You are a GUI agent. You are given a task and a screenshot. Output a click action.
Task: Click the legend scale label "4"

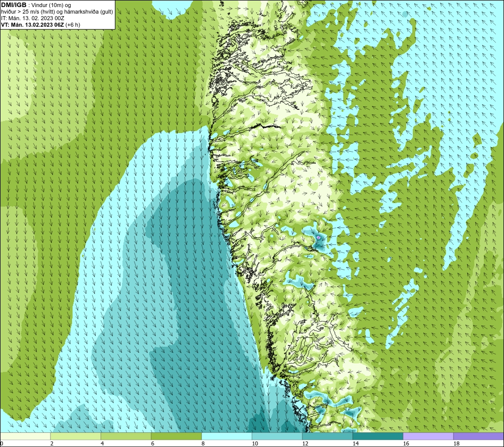tap(102, 444)
